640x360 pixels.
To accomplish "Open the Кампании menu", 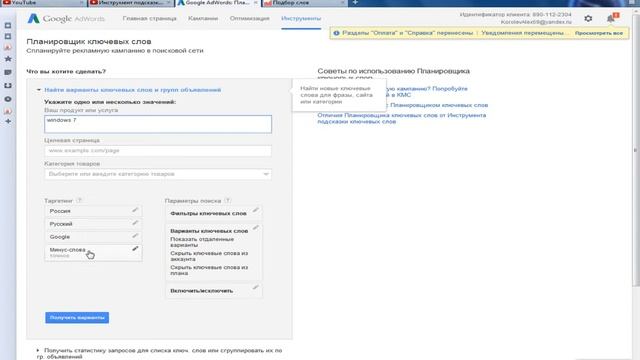I will (203, 18).
